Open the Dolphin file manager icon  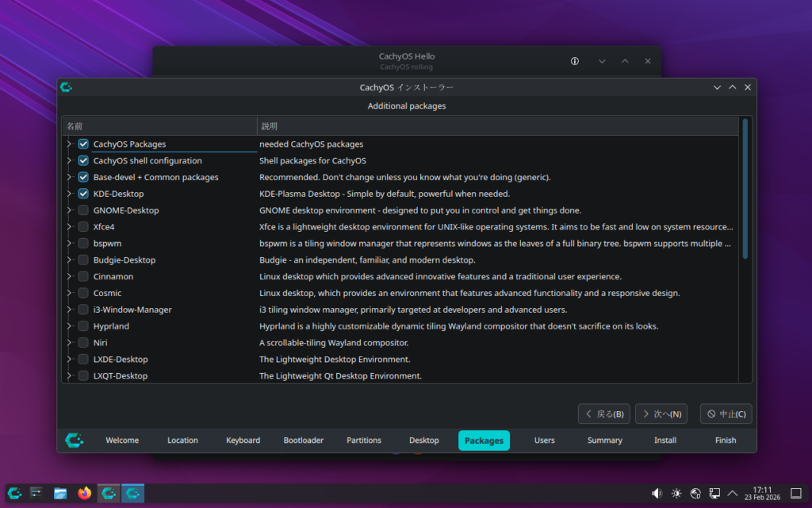[x=60, y=493]
